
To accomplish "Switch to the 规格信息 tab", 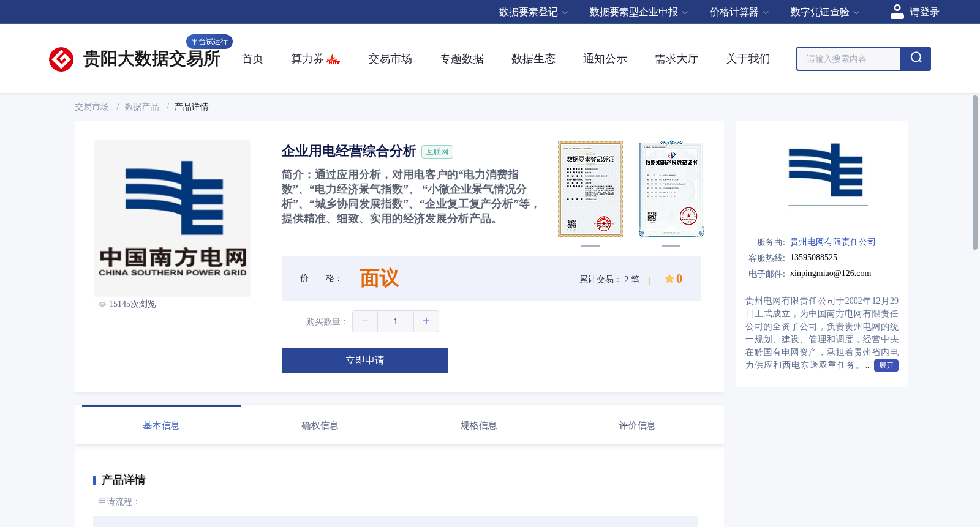I will [x=478, y=425].
